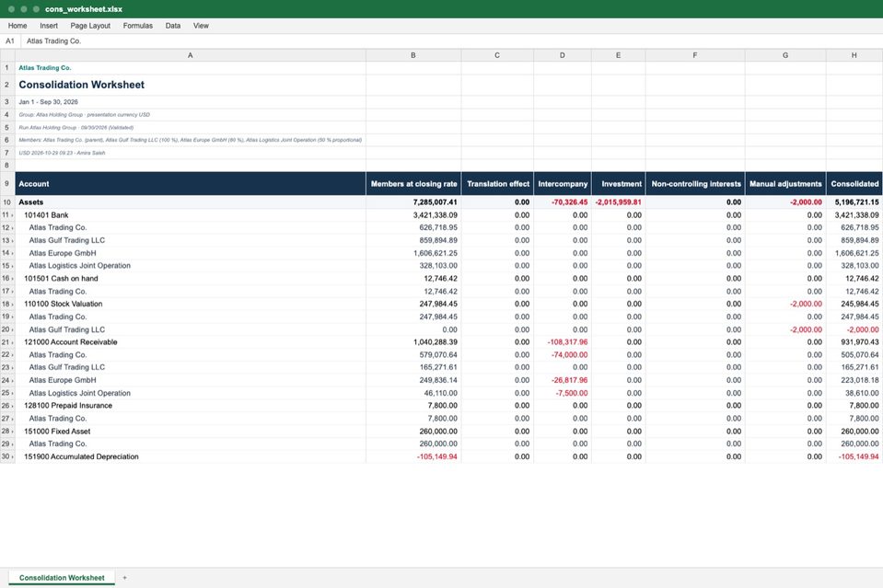Click the Translation effect header
This screenshot has height=588, width=883.
pyautogui.click(x=497, y=184)
